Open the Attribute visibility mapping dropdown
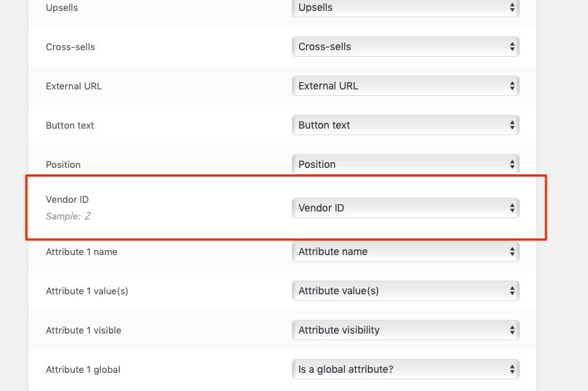Image resolution: width=588 pixels, height=391 pixels. click(405, 330)
